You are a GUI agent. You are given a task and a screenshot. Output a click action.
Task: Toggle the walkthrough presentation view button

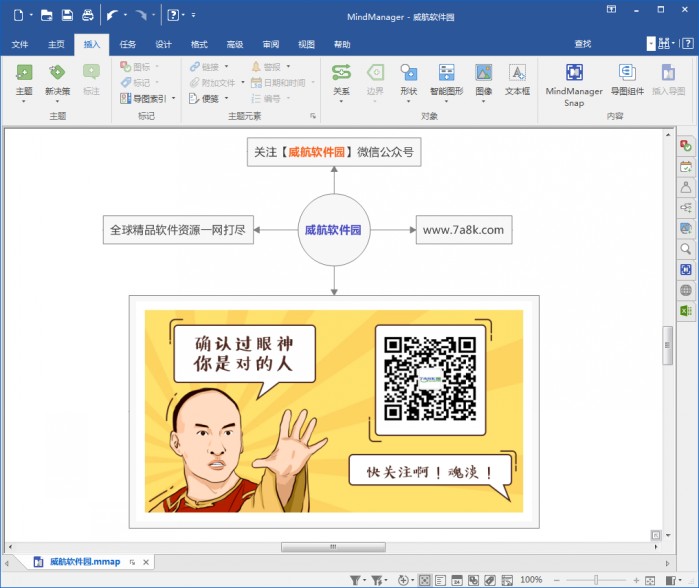pos(507,580)
